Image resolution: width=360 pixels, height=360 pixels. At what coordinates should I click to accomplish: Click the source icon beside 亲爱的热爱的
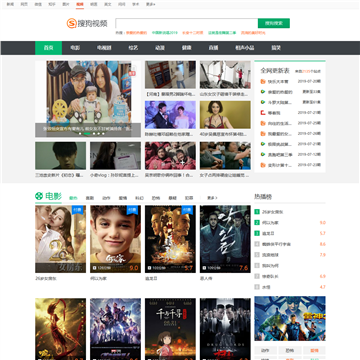(x=263, y=92)
